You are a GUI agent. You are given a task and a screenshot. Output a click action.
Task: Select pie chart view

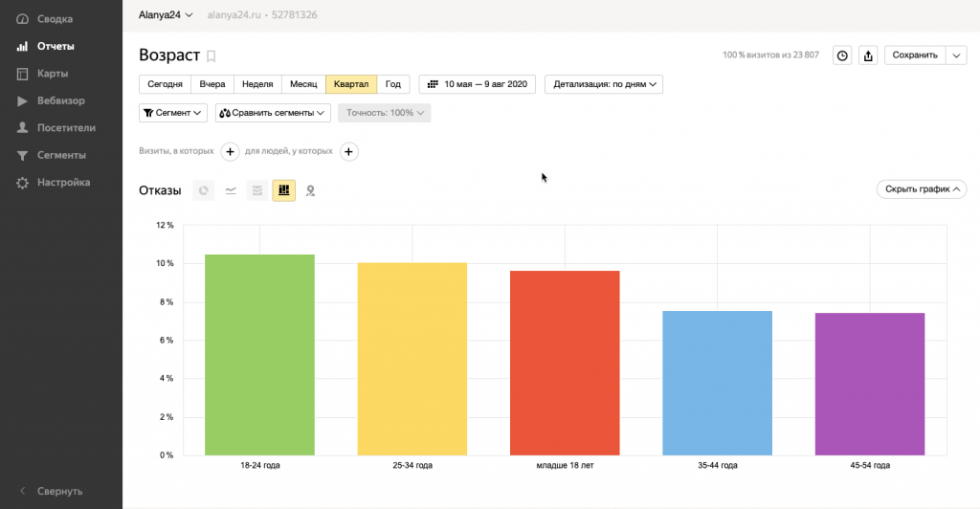coord(203,190)
